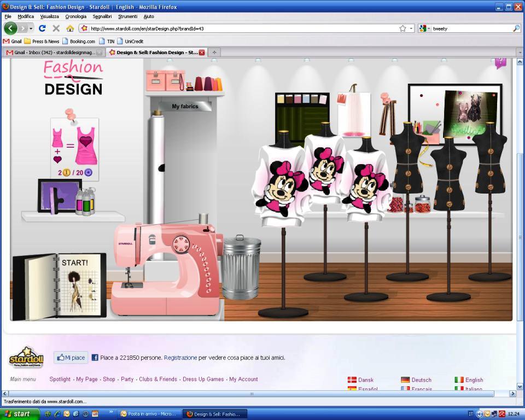
Task: Click the pink storage boxes on shelf
Action: point(165,80)
